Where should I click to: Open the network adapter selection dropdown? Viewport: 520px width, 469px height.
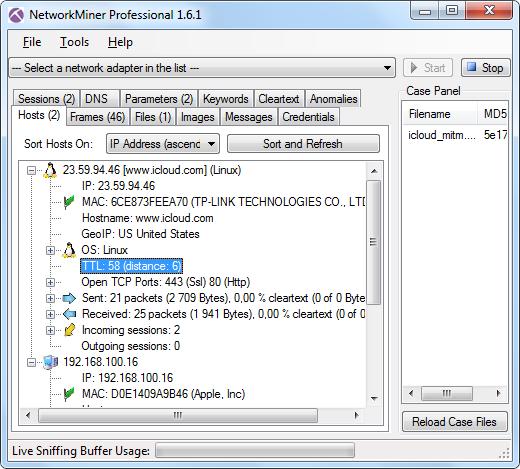click(202, 68)
